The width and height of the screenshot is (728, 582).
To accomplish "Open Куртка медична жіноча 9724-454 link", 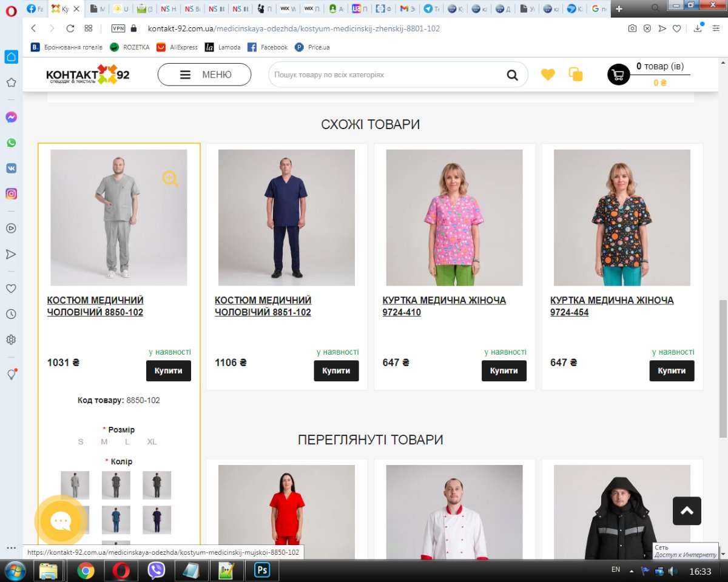I will (x=612, y=306).
